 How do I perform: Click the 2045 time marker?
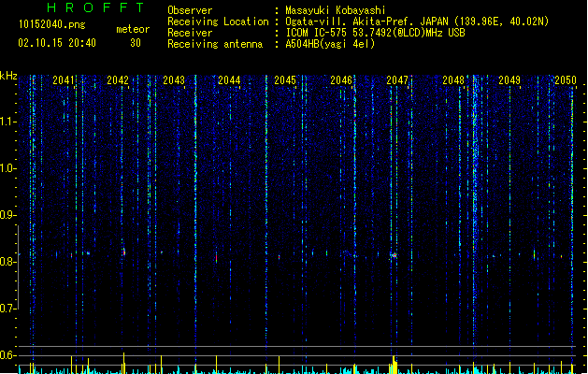point(285,80)
